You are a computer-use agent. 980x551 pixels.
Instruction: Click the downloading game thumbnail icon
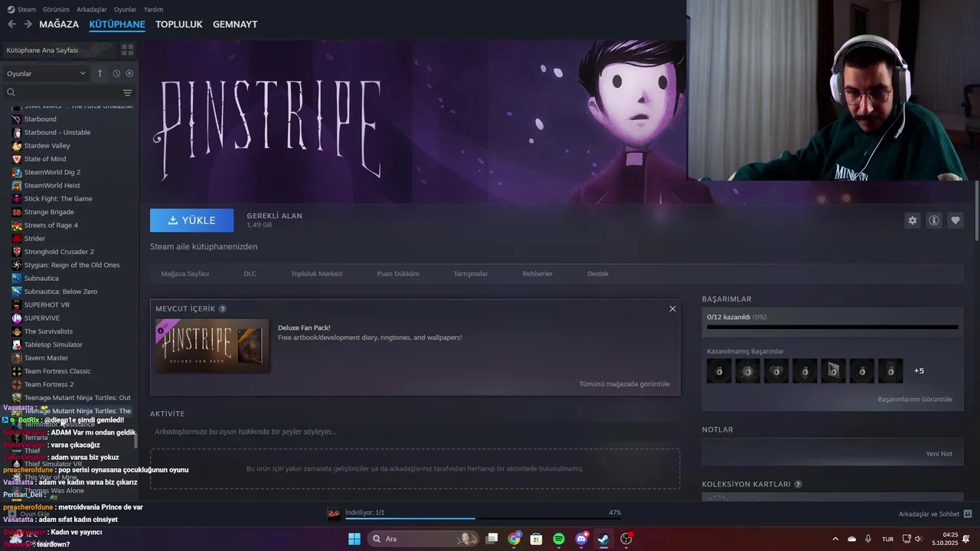pos(333,514)
